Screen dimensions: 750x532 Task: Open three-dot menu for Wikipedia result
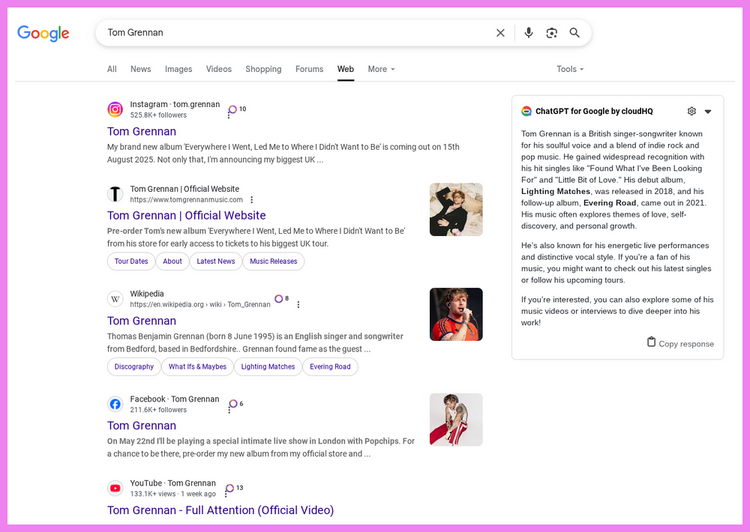coord(298,305)
